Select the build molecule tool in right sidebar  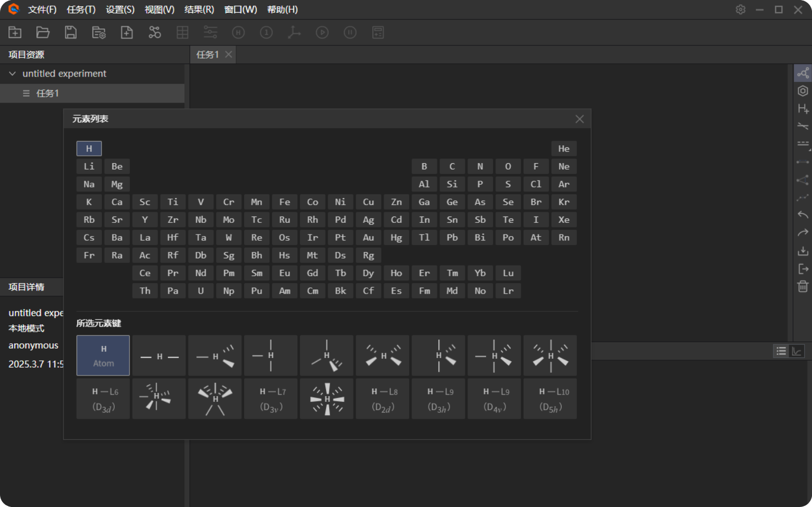pos(802,73)
